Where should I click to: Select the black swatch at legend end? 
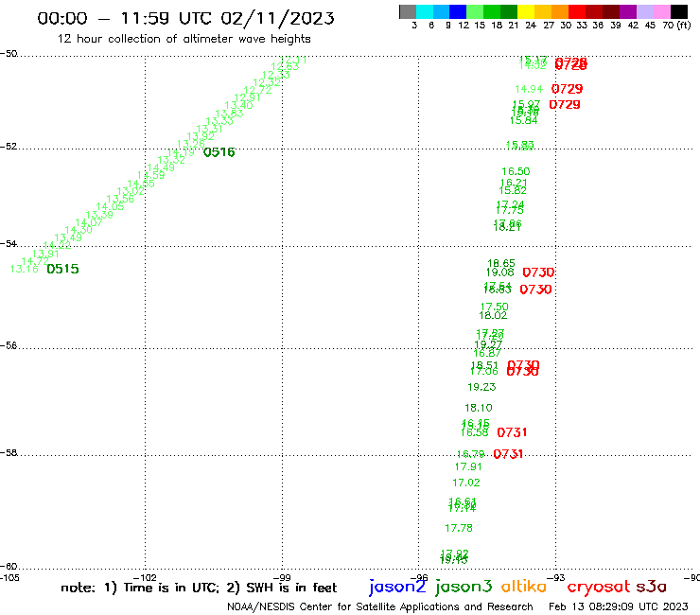click(x=678, y=11)
